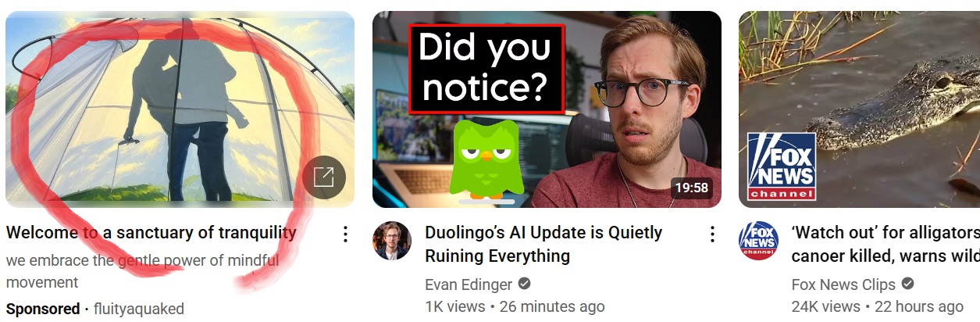Play the 'Did you notice?' Duolingo video thumbnail

click(x=547, y=109)
